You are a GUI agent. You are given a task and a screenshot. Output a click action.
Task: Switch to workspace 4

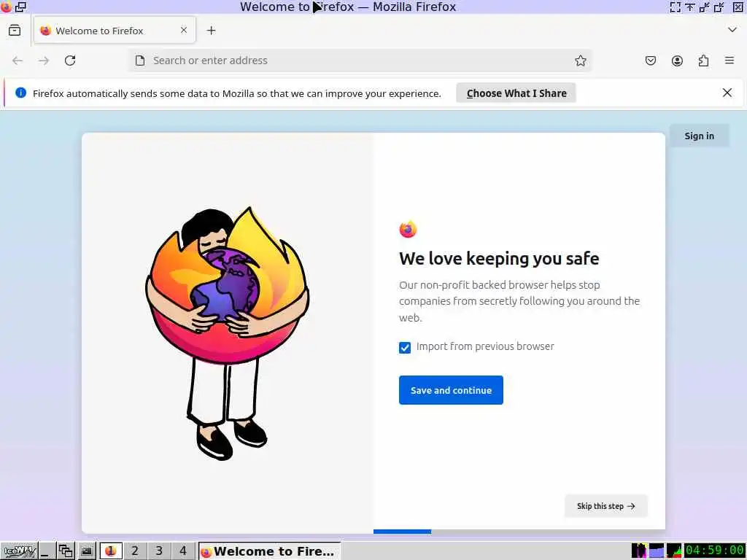(x=183, y=551)
